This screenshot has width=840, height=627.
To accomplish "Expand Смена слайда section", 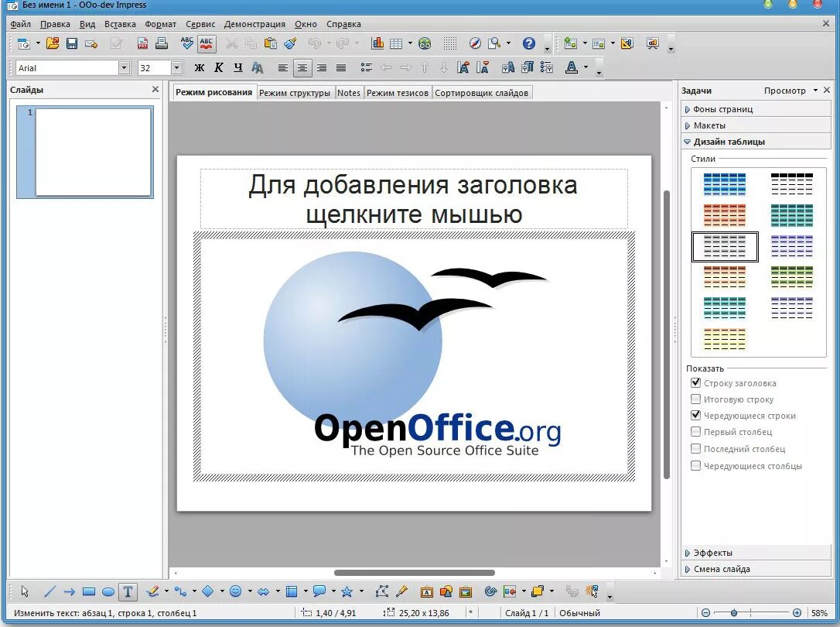I will tap(756, 569).
